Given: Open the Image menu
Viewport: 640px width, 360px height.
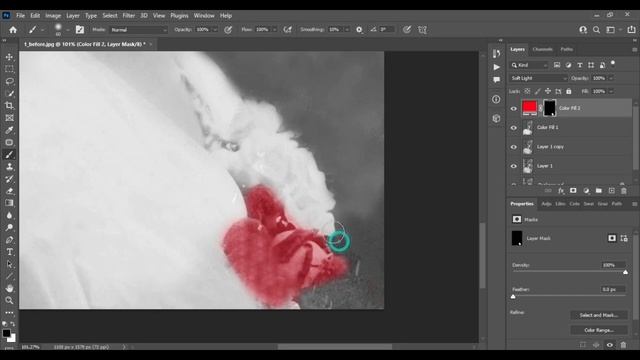Looking at the screenshot, I should point(53,16).
